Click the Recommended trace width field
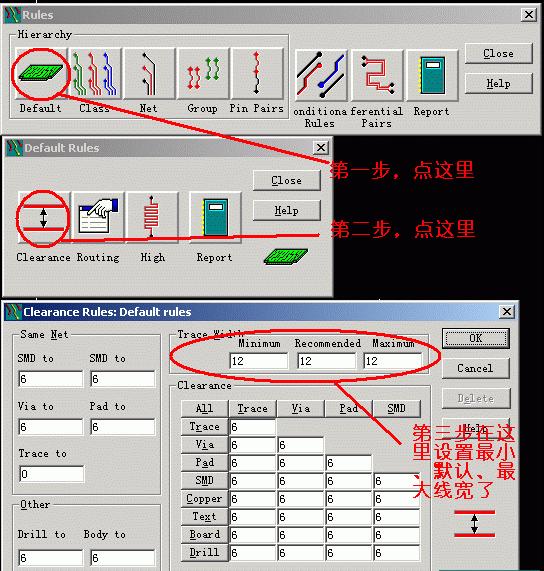 pyautogui.click(x=326, y=361)
